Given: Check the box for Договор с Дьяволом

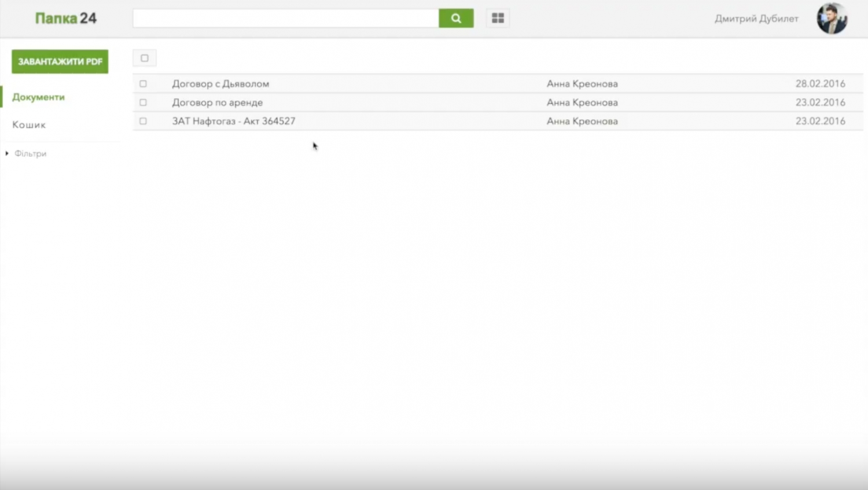Looking at the screenshot, I should pyautogui.click(x=143, y=84).
